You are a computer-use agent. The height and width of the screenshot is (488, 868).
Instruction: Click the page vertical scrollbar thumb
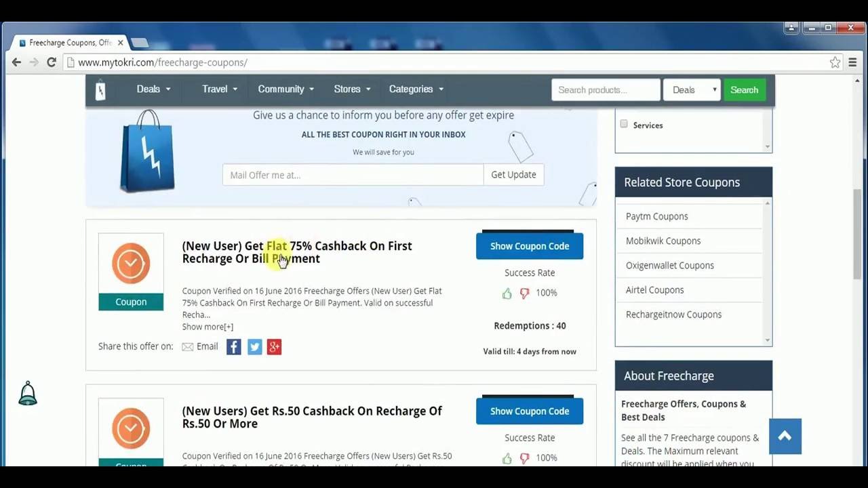point(858,234)
